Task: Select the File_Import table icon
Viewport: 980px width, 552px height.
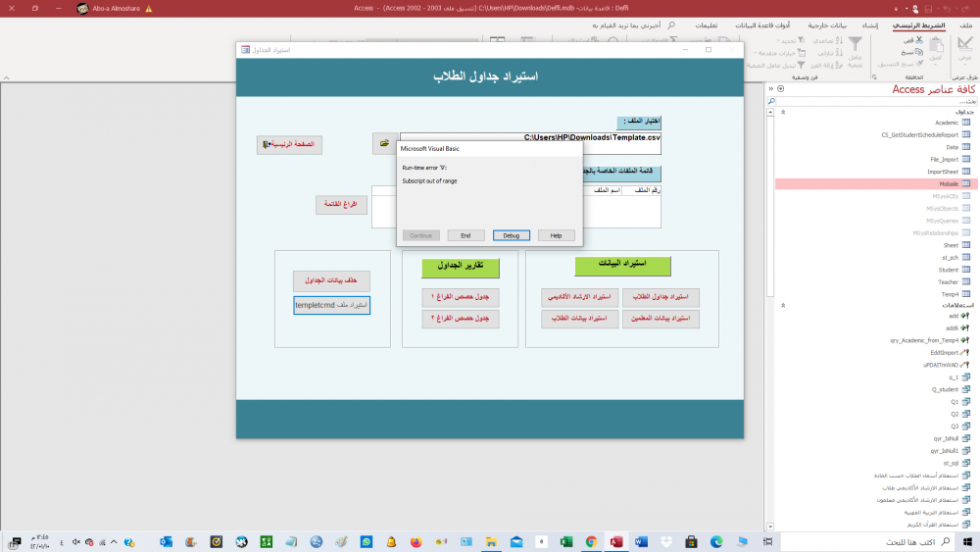Action: click(966, 160)
